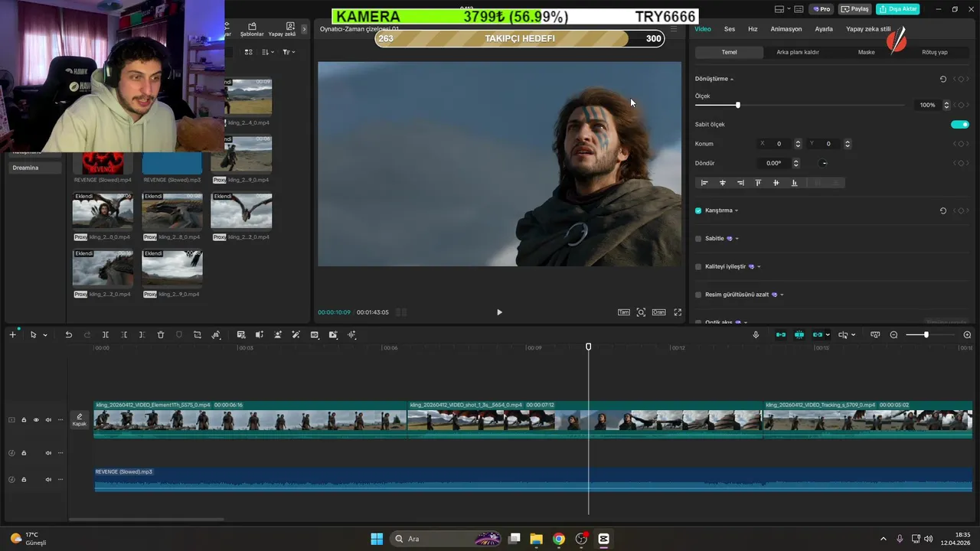Viewport: 980px width, 551px height.
Task: Expand the Karıştırma section arrow
Action: point(737,210)
